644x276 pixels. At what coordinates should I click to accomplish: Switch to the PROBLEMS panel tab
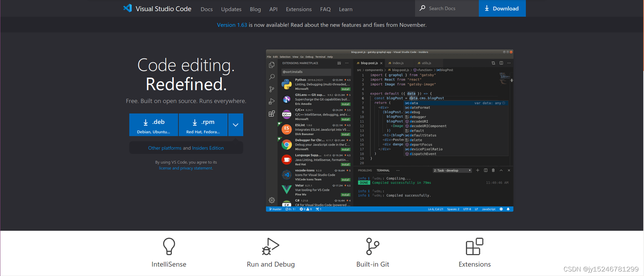365,171
